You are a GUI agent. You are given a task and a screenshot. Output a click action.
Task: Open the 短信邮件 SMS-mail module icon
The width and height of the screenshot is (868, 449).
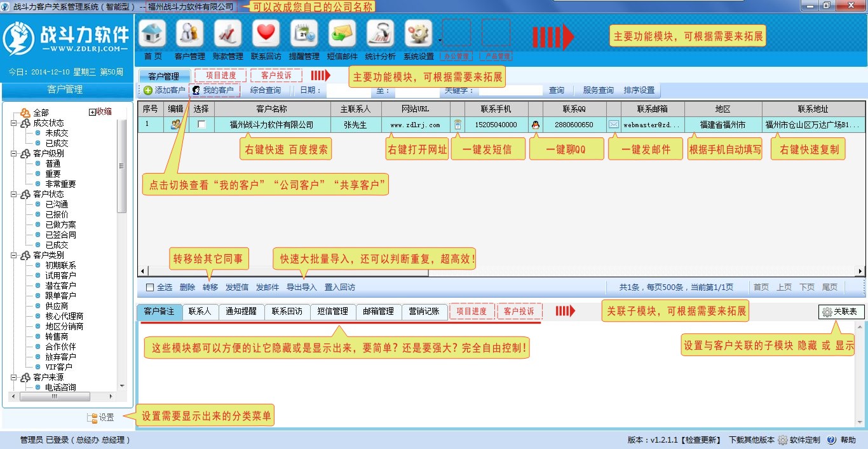342,34
